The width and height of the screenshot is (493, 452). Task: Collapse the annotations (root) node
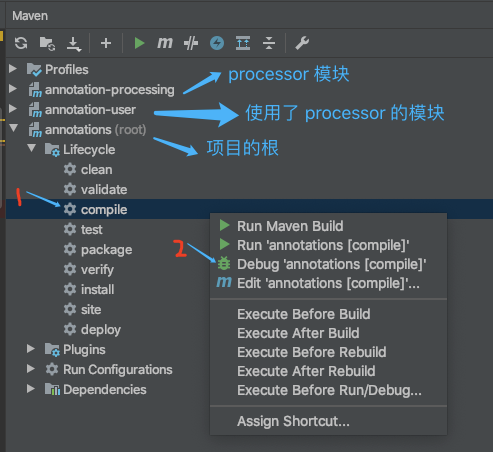click(x=14, y=128)
